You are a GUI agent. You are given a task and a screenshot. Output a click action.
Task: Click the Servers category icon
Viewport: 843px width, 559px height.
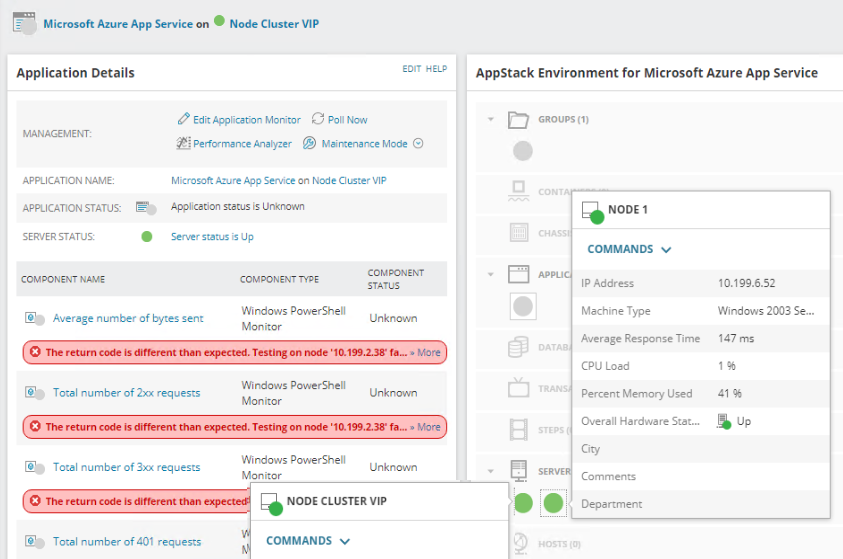[x=519, y=471]
